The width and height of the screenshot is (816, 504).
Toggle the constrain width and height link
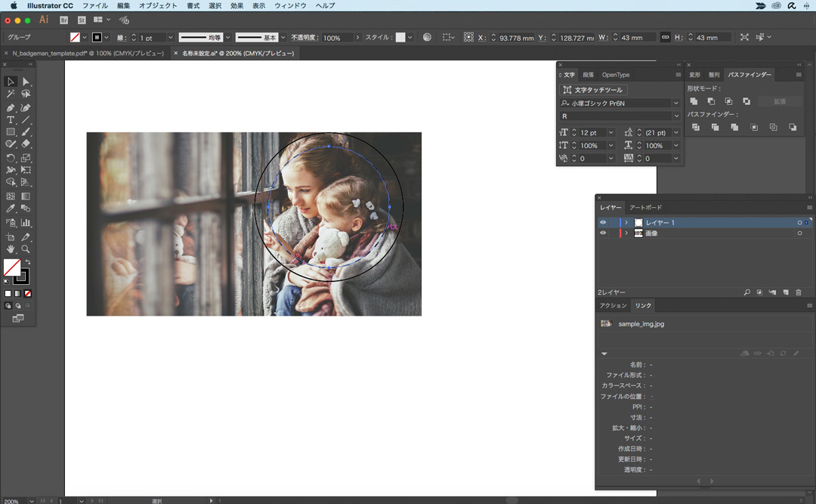coord(665,37)
